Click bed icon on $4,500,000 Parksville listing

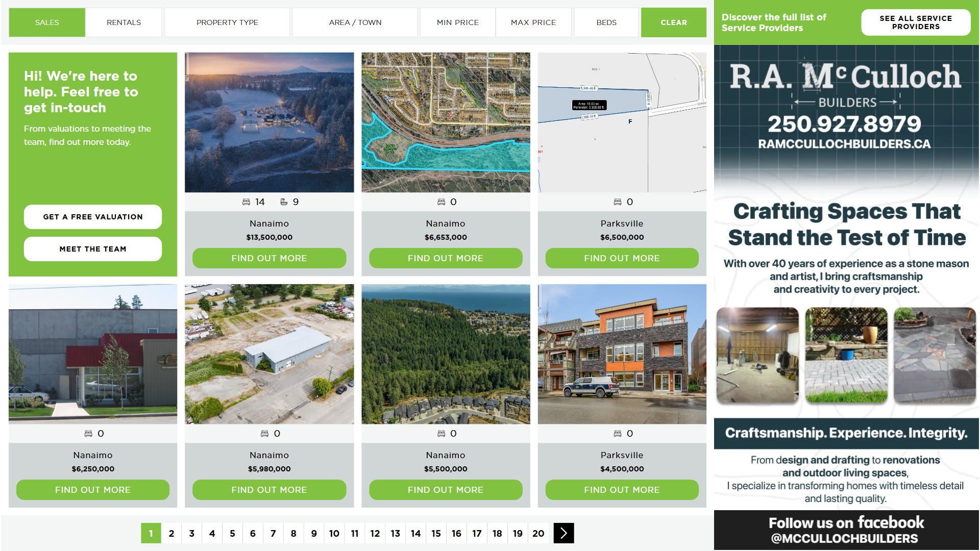pos(617,434)
